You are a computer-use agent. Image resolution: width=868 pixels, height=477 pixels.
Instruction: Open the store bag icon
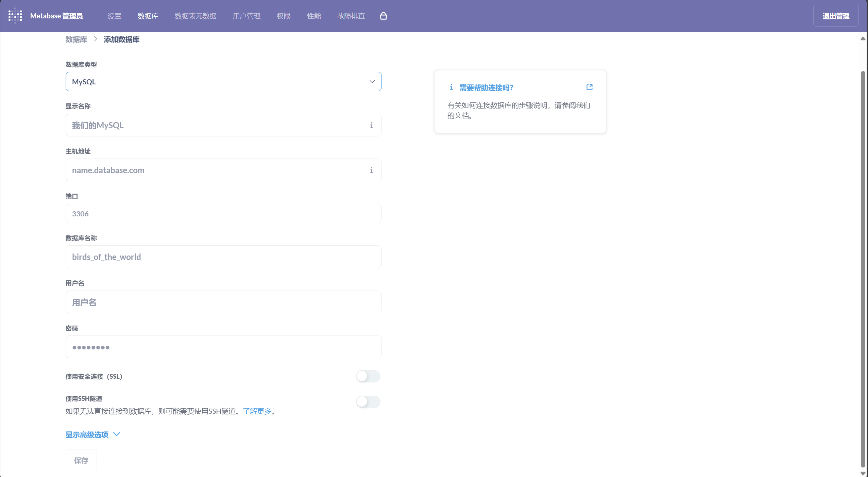click(383, 16)
